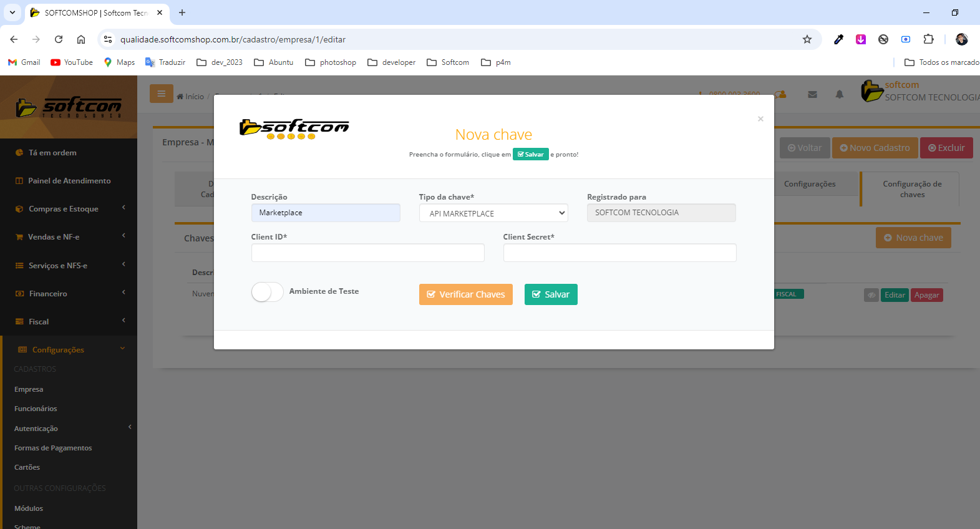The image size is (980, 529).
Task: Open Formas de Pagamentos in sidebar
Action: [x=53, y=448]
